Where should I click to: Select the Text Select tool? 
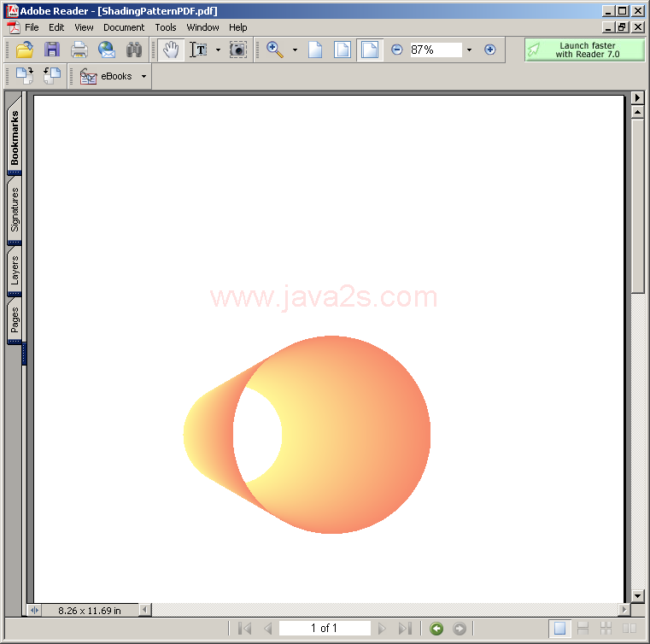click(x=198, y=50)
